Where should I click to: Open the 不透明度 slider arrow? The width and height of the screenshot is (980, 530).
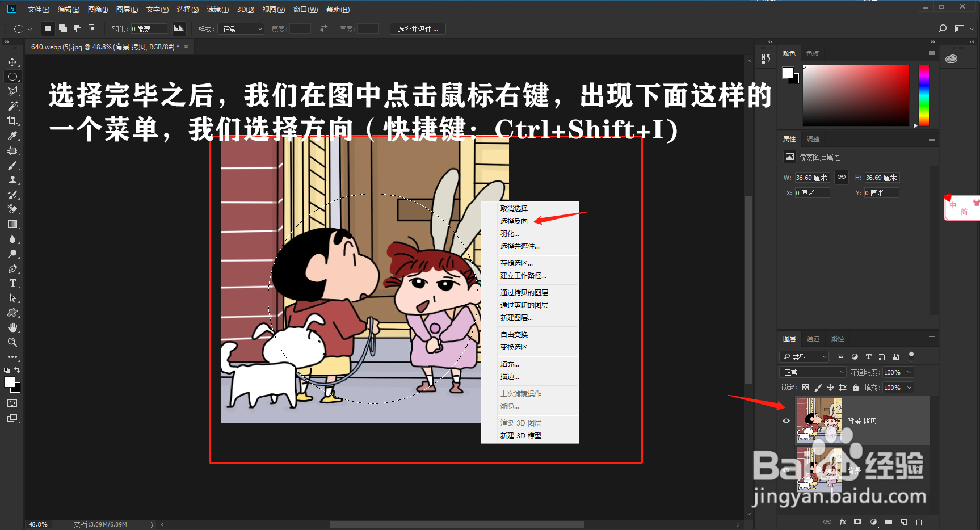(x=909, y=372)
